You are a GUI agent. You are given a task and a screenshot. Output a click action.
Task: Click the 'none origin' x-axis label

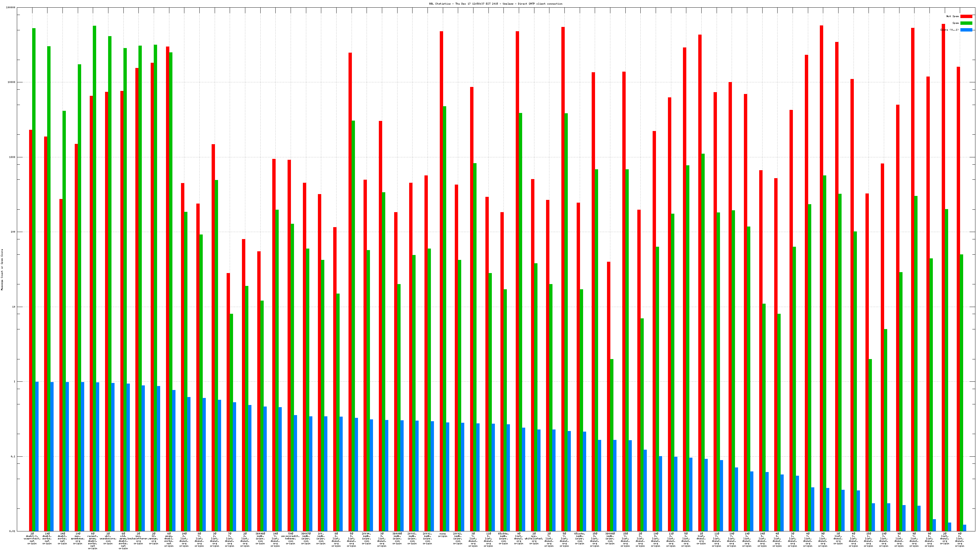[443, 535]
